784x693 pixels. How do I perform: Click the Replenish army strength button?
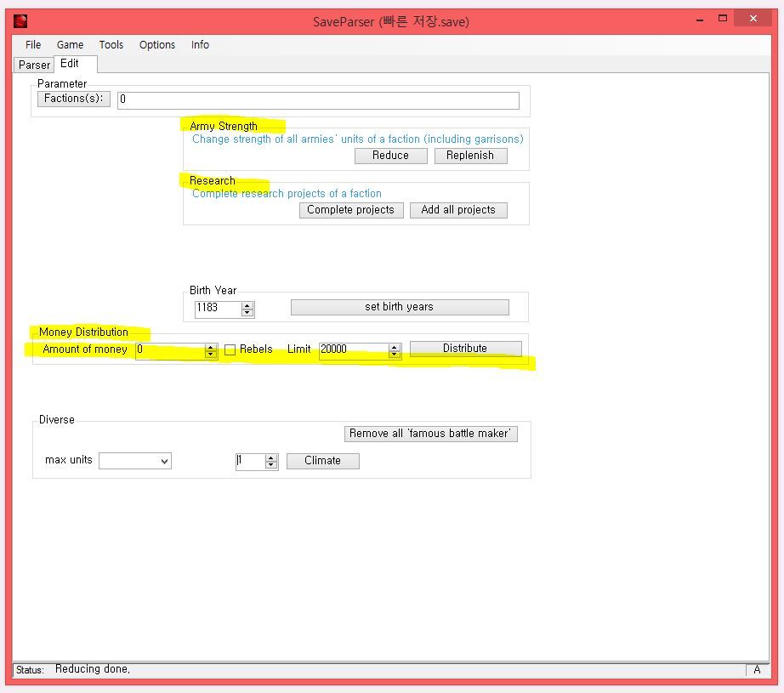[470, 156]
